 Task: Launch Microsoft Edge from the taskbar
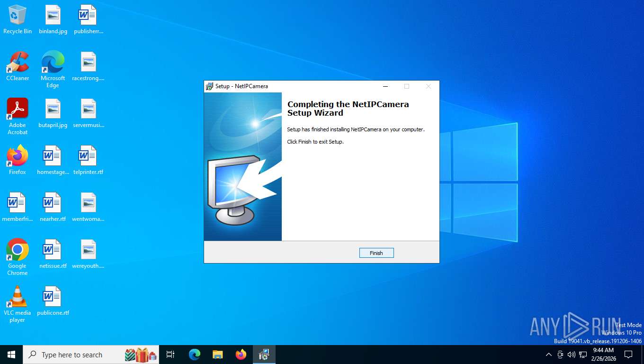[x=195, y=355]
